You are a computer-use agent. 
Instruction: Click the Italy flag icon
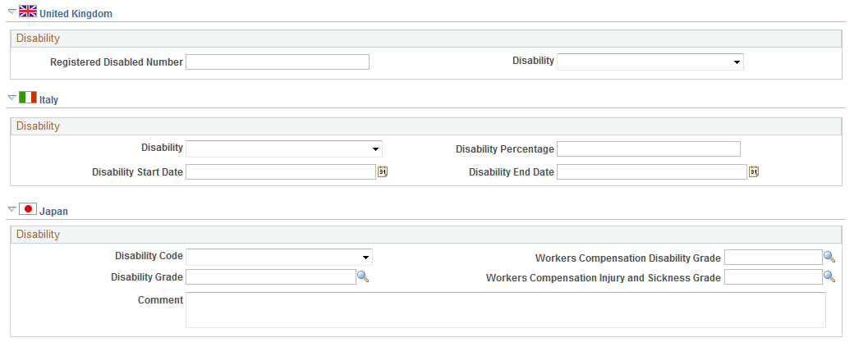(x=28, y=98)
